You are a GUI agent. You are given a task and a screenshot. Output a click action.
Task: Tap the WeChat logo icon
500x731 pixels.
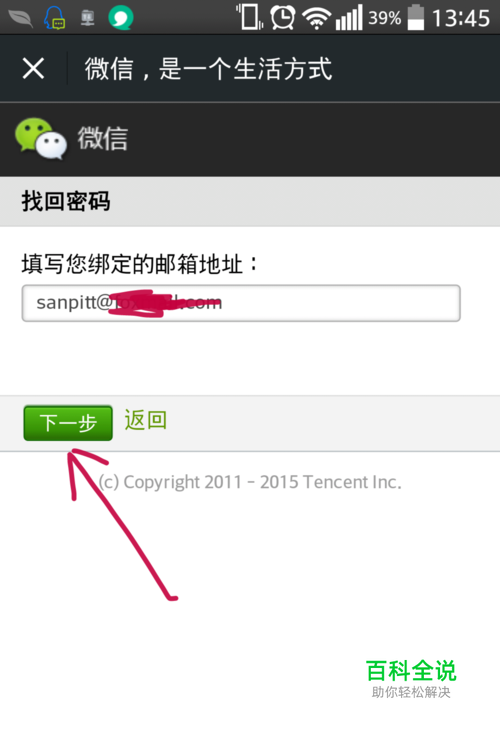41,138
